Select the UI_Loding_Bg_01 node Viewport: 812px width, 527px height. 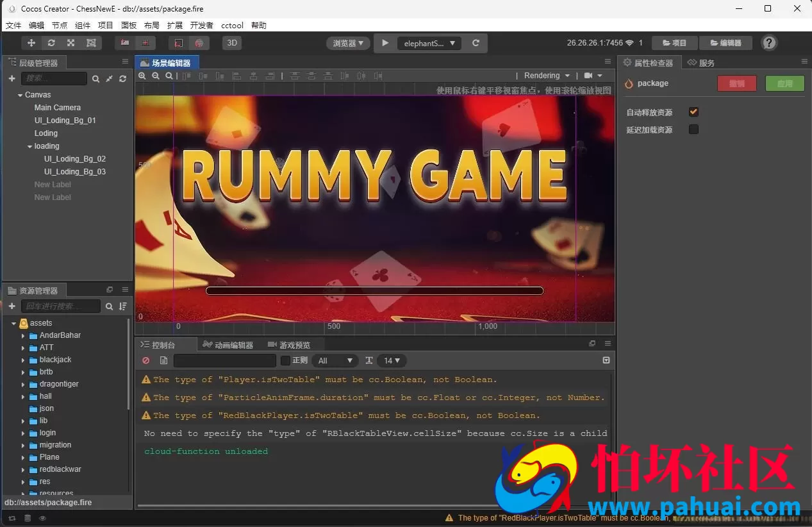point(65,121)
